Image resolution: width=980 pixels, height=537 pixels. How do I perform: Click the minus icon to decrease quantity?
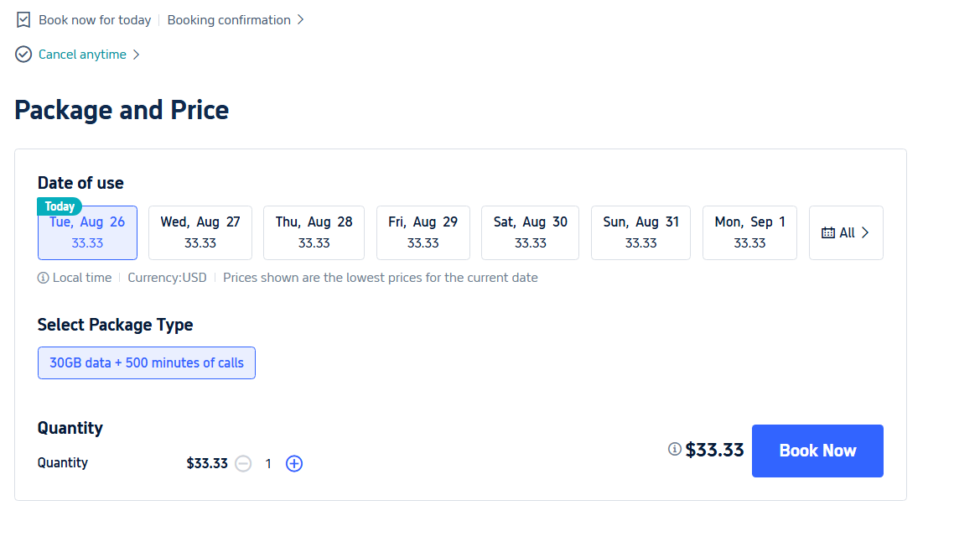pos(243,463)
